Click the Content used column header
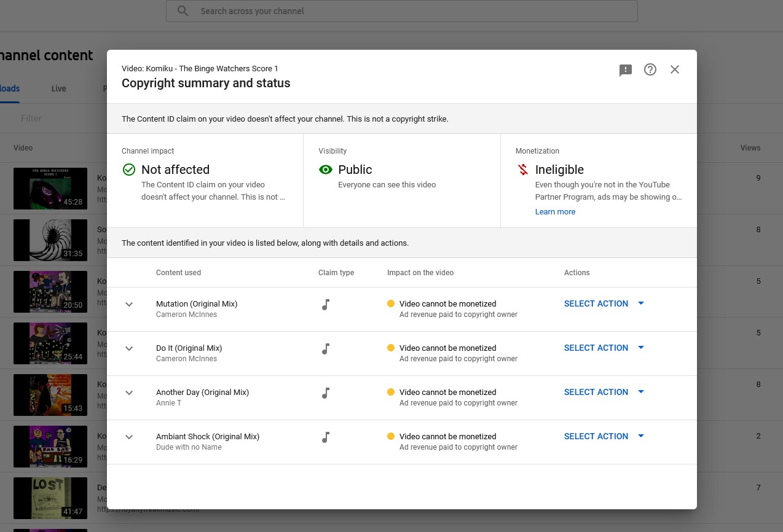783x532 pixels. (178, 273)
